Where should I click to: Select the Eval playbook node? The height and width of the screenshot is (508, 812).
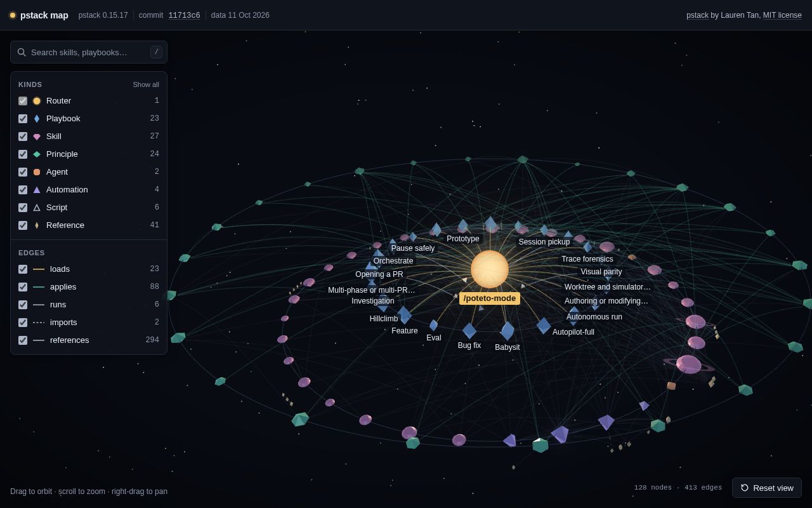(434, 325)
